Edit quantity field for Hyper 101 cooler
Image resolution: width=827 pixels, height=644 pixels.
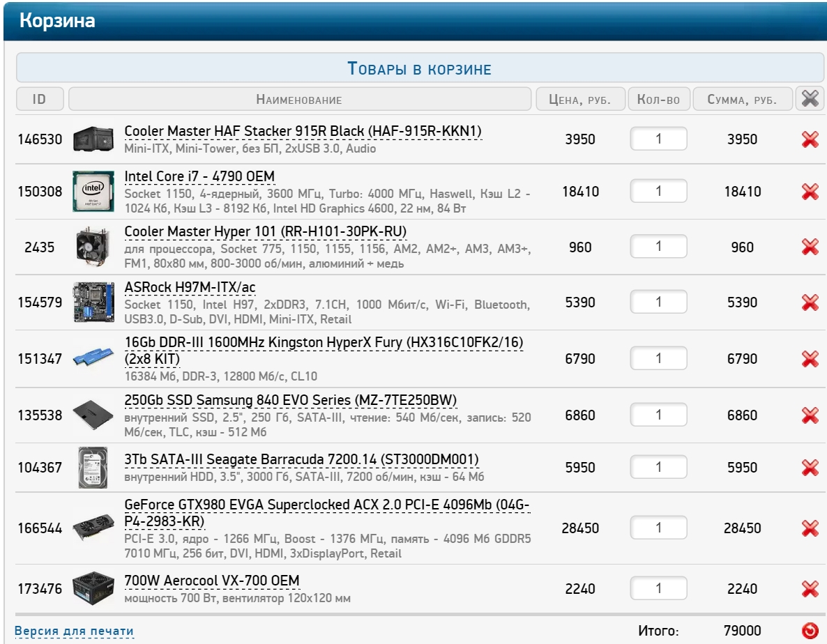point(658,246)
